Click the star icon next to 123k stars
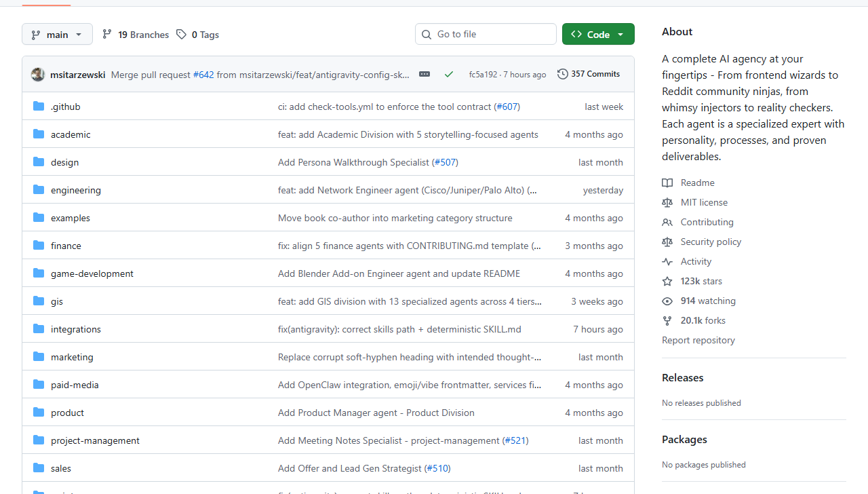The image size is (868, 494). pos(667,281)
